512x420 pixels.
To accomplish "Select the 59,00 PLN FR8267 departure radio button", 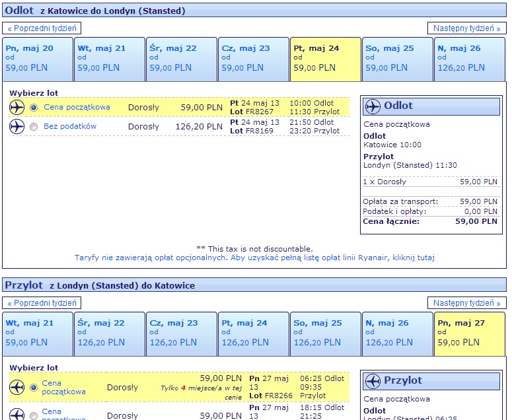I will pyautogui.click(x=34, y=108).
